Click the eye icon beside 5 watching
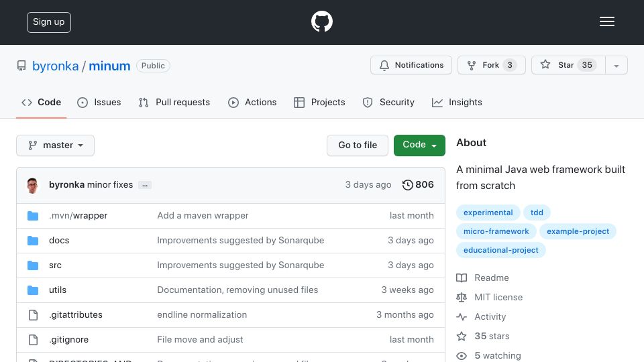The height and width of the screenshot is (362, 644). (x=462, y=356)
